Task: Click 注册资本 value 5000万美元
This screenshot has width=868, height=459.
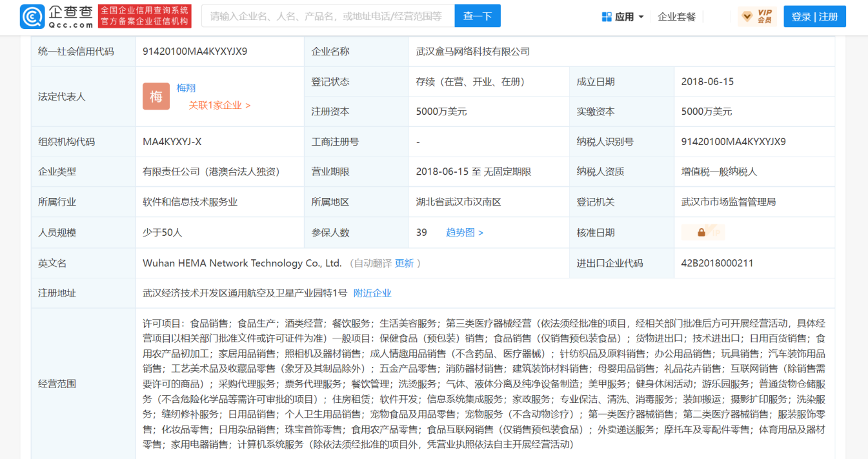Action: pos(441,112)
